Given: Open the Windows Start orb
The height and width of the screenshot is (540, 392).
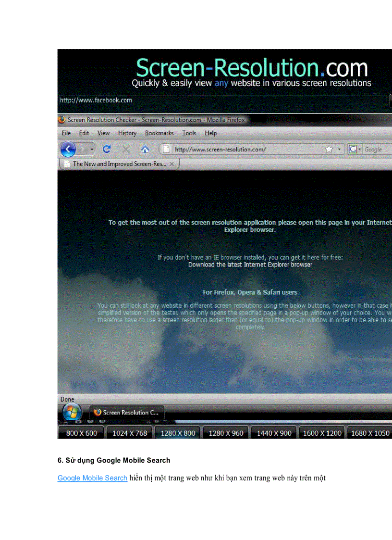Looking at the screenshot, I should (71, 412).
